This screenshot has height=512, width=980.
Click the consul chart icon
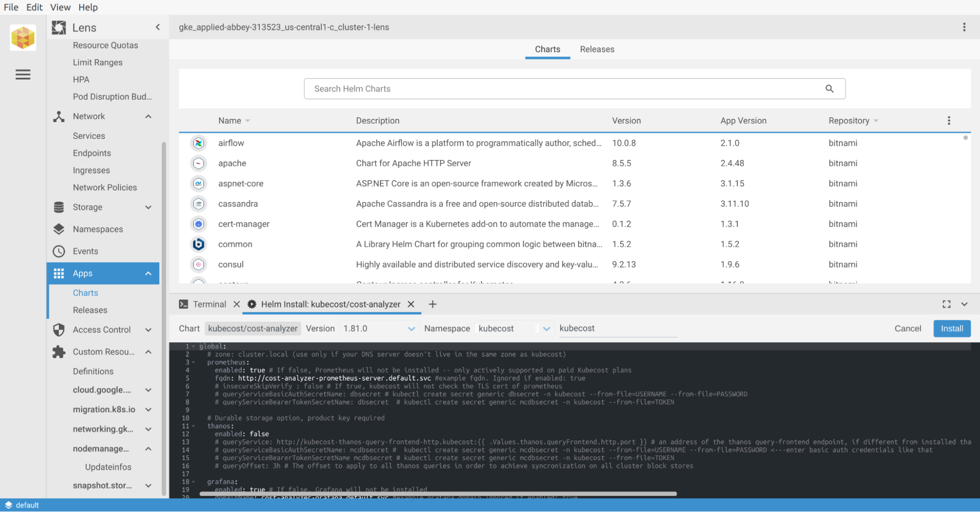click(x=198, y=264)
